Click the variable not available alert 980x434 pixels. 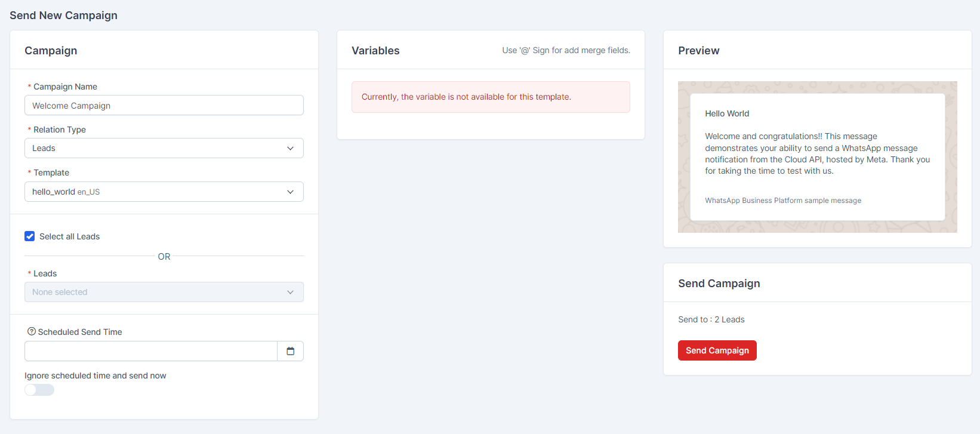pos(490,97)
